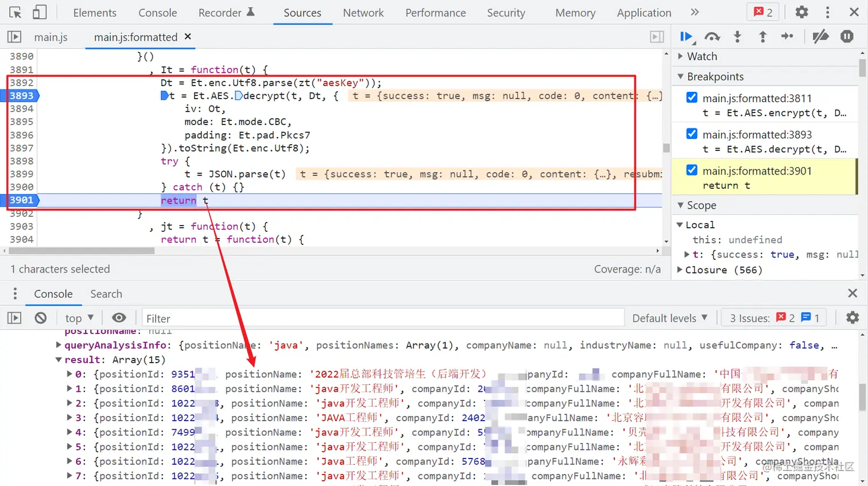Click the code editor horizontal scrollbar
The width and height of the screenshot is (868, 486).
(82, 251)
